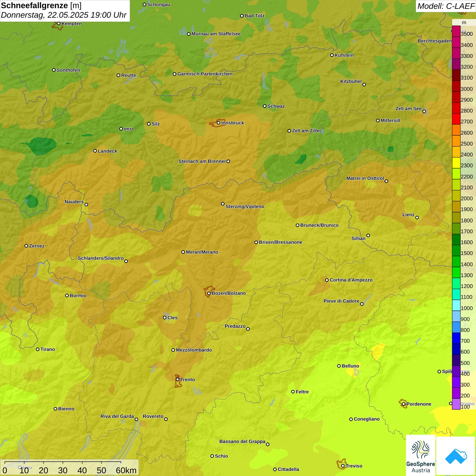Click the 'Modell: C-LAEF' label
The height and width of the screenshot is (476, 476).
coord(446,6)
